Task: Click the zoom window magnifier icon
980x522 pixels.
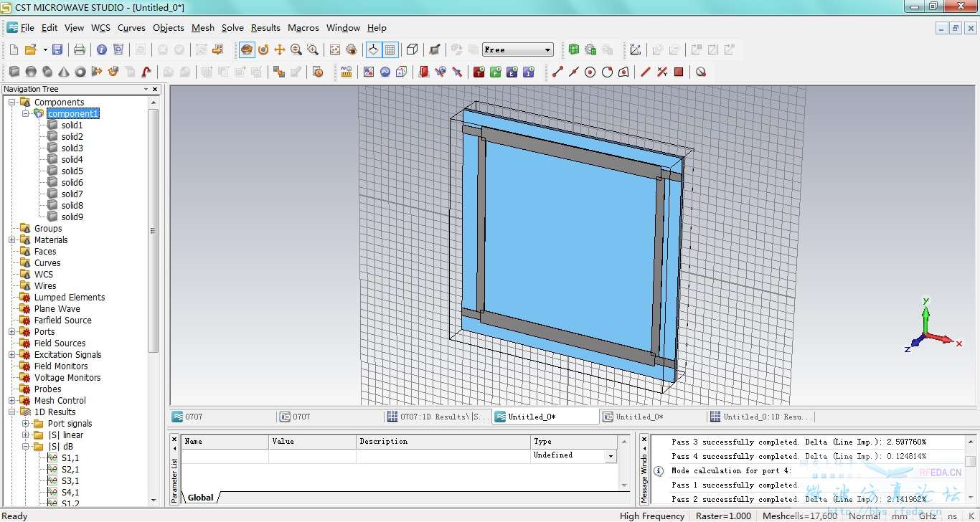Action: tap(313, 49)
